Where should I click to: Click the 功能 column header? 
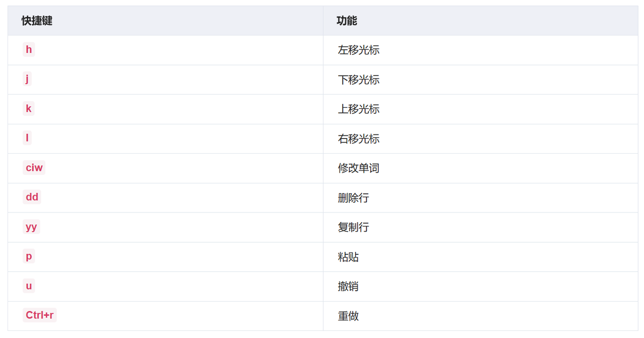(347, 21)
